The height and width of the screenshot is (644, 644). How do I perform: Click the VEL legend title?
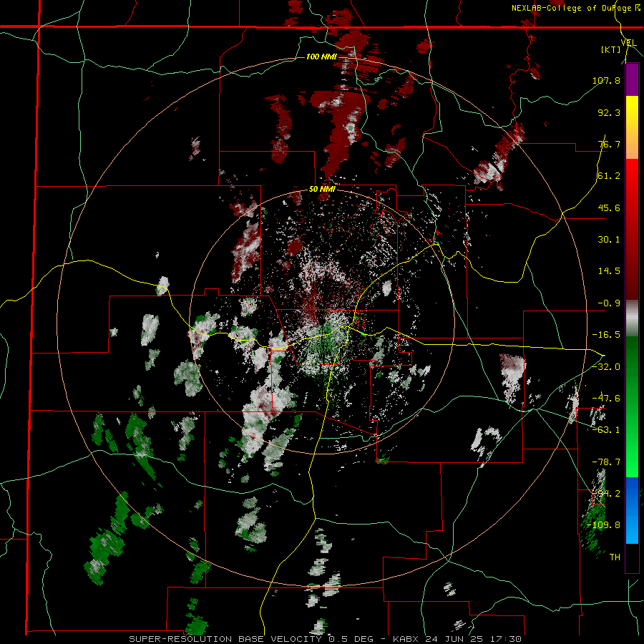628,42
